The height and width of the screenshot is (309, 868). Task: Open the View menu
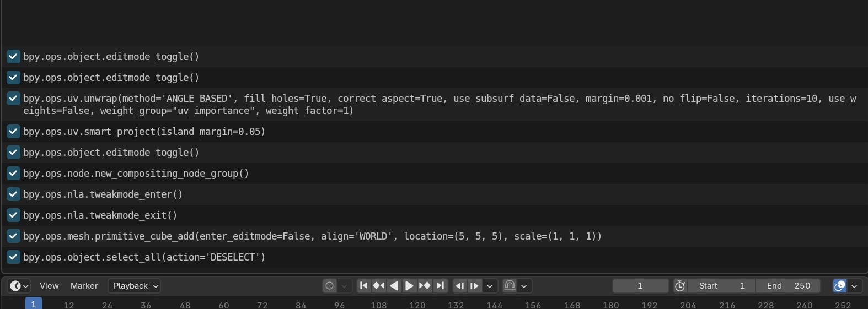click(49, 286)
